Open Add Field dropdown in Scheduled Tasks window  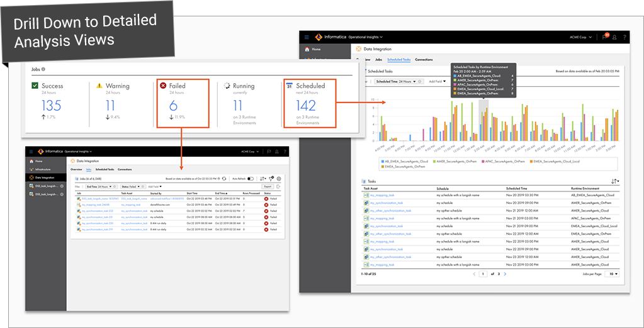pos(438,81)
